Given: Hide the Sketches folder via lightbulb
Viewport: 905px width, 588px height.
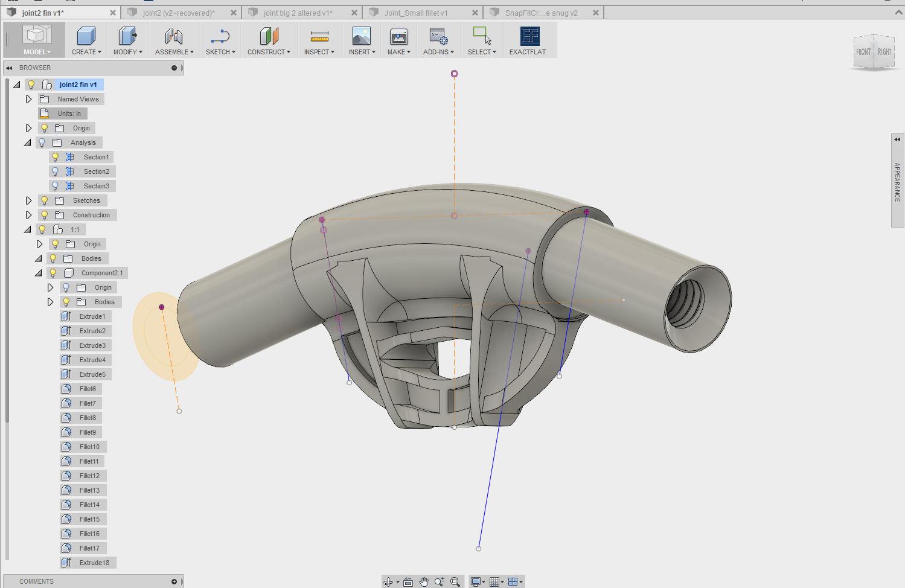Looking at the screenshot, I should click(x=45, y=200).
